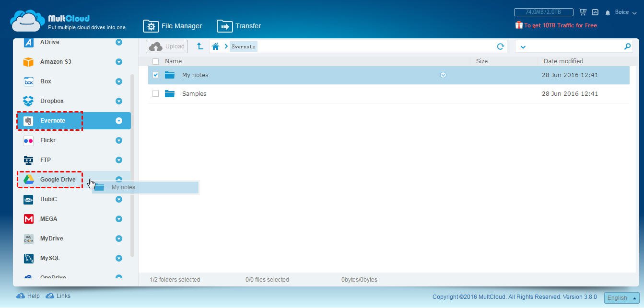644x308 pixels.
Task: Refresh the Evernote file list
Action: coord(500,46)
